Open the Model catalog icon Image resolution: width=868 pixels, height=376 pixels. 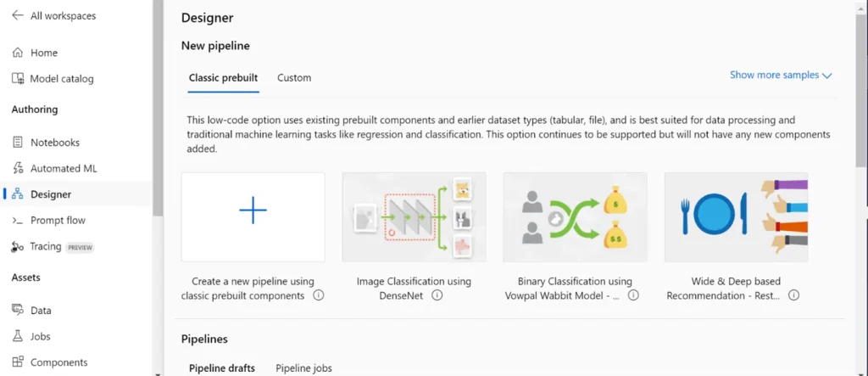[18, 79]
